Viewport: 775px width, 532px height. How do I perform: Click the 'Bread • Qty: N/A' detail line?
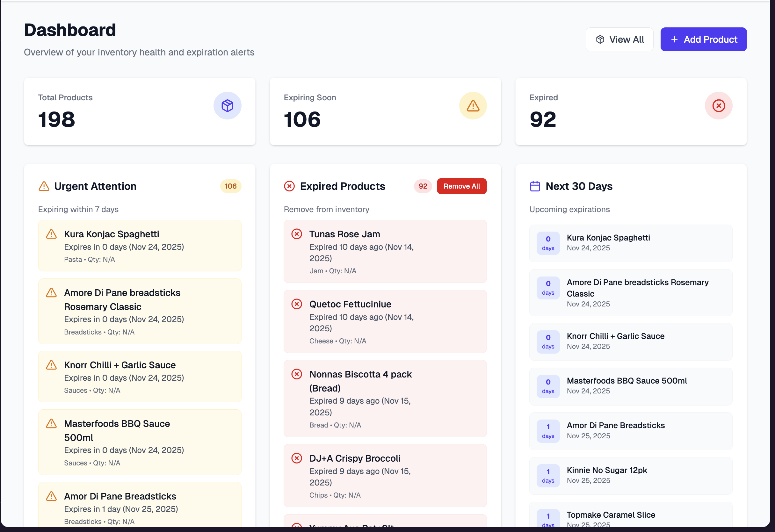pyautogui.click(x=335, y=425)
